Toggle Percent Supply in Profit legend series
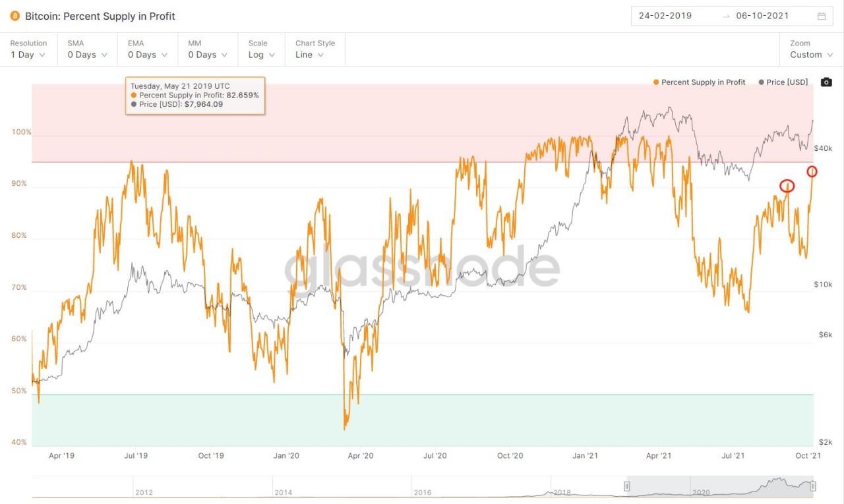Screen dimensions: 844x504 (699, 82)
